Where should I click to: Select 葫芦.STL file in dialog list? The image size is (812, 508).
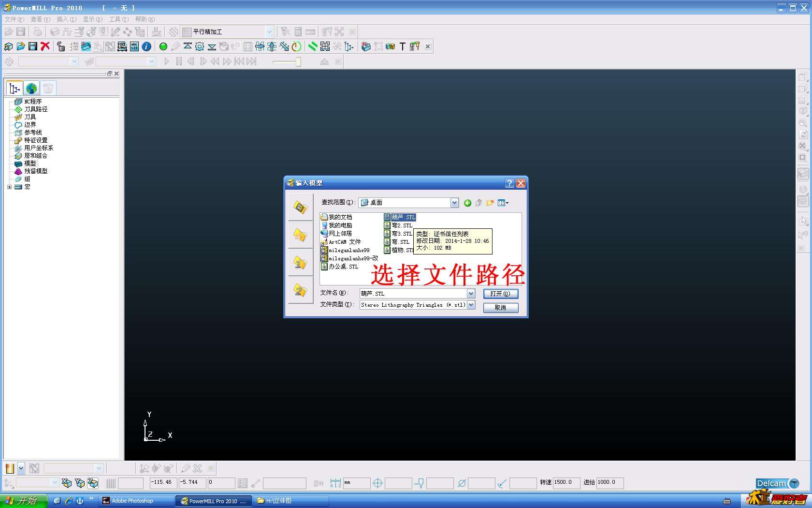400,217
